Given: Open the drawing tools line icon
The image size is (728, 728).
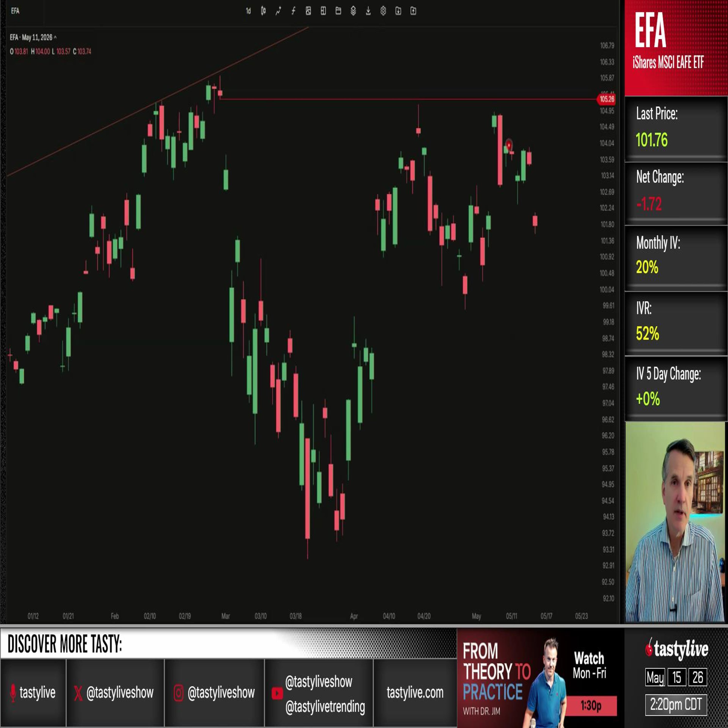Looking at the screenshot, I should tap(278, 11).
